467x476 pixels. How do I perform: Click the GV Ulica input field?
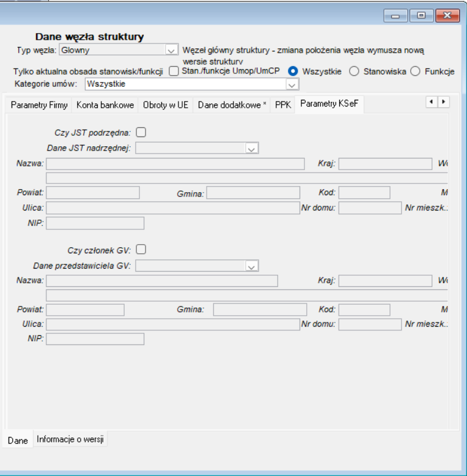coord(173,324)
